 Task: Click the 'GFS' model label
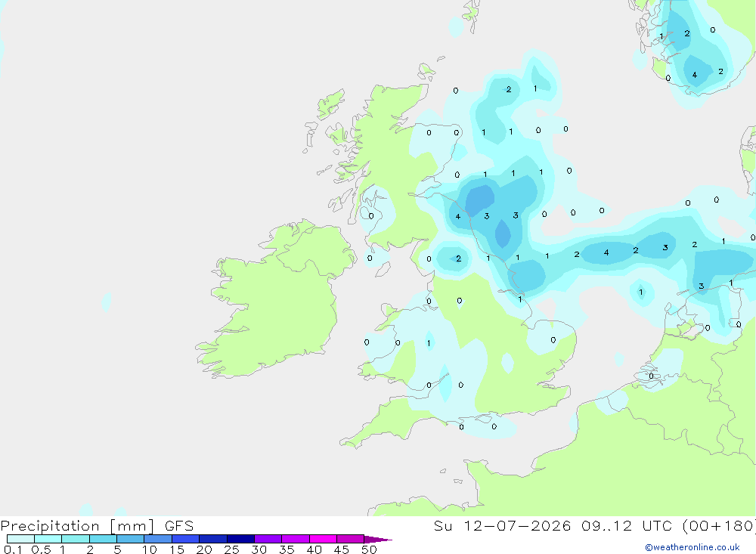pos(179,525)
